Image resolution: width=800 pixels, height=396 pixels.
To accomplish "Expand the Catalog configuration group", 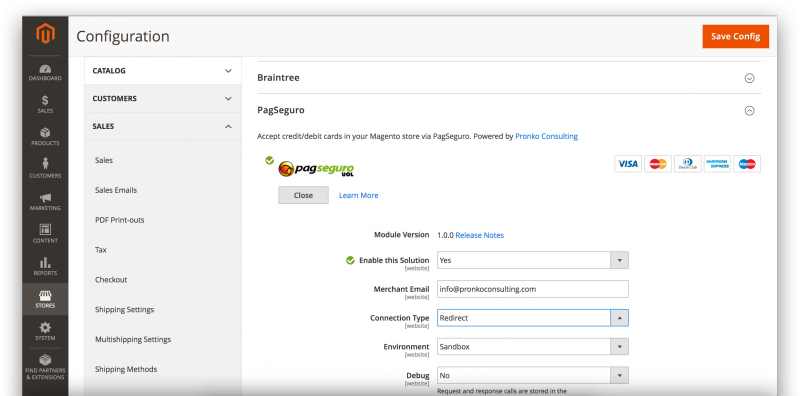I will pyautogui.click(x=163, y=70).
